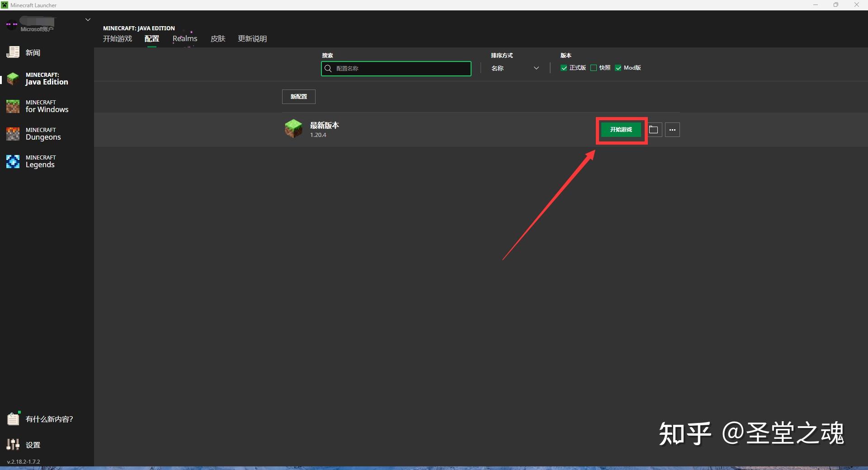Open the 名称 sort order dropdown
This screenshot has height=470, width=868.
pyautogui.click(x=515, y=68)
